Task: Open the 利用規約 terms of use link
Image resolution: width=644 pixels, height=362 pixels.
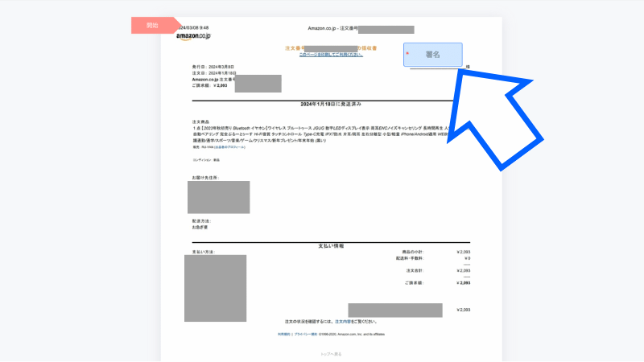Action: click(x=284, y=335)
